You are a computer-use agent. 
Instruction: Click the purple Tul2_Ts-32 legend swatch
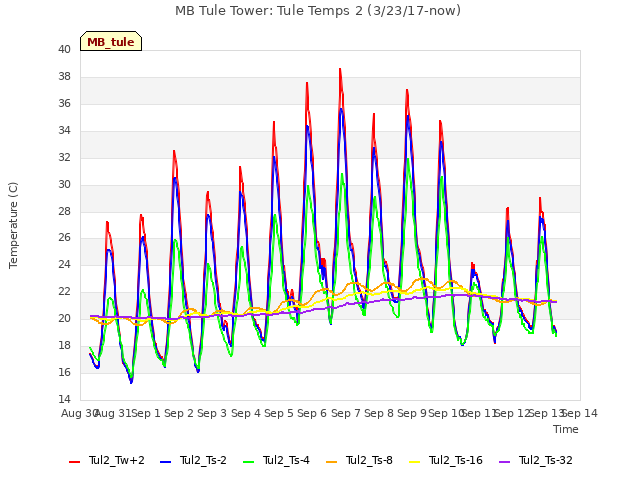505,462
